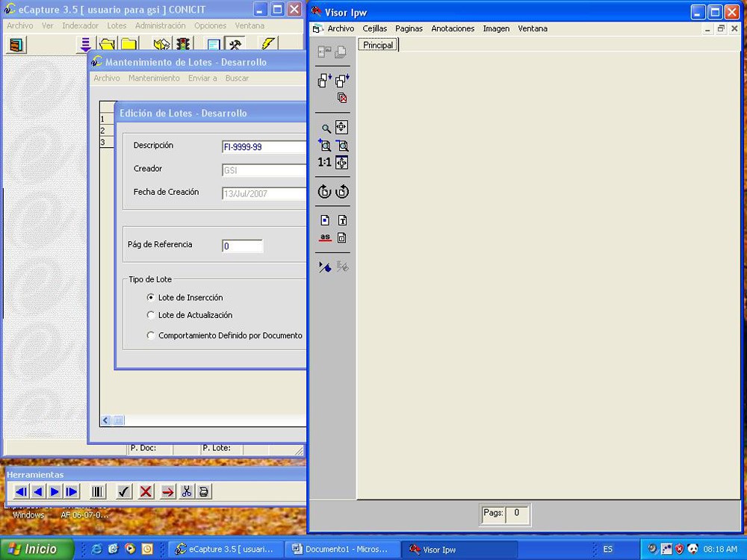Viewport: 747px width, 560px height.
Task: Click the Creador field showing GSI
Action: click(x=264, y=170)
